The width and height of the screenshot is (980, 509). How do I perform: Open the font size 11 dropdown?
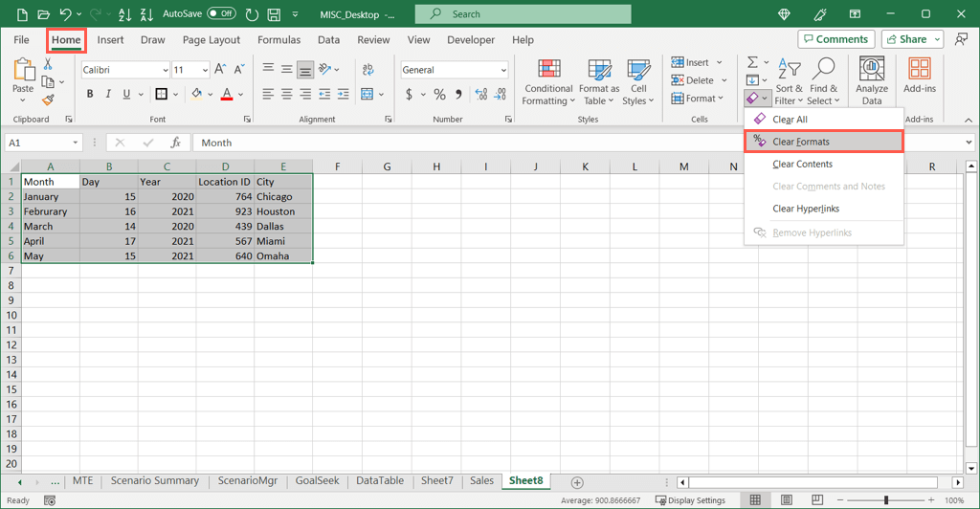(x=205, y=70)
